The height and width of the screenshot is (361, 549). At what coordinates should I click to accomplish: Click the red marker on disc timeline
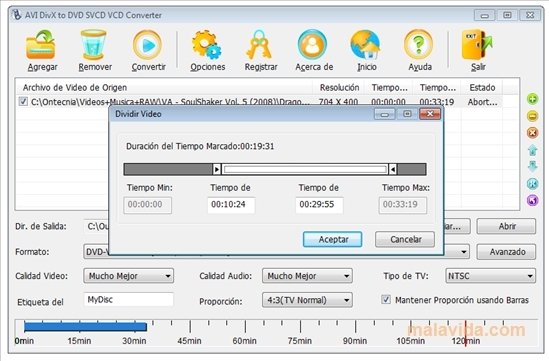(466, 333)
